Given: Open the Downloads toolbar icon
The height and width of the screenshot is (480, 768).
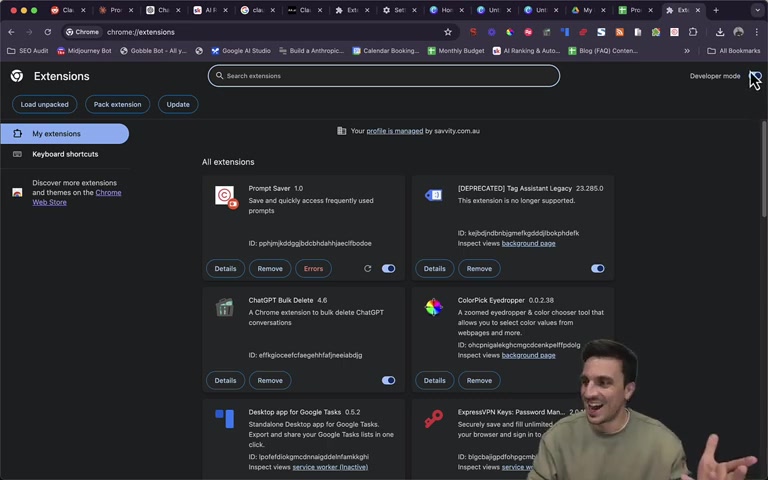Looking at the screenshot, I should click(x=720, y=32).
